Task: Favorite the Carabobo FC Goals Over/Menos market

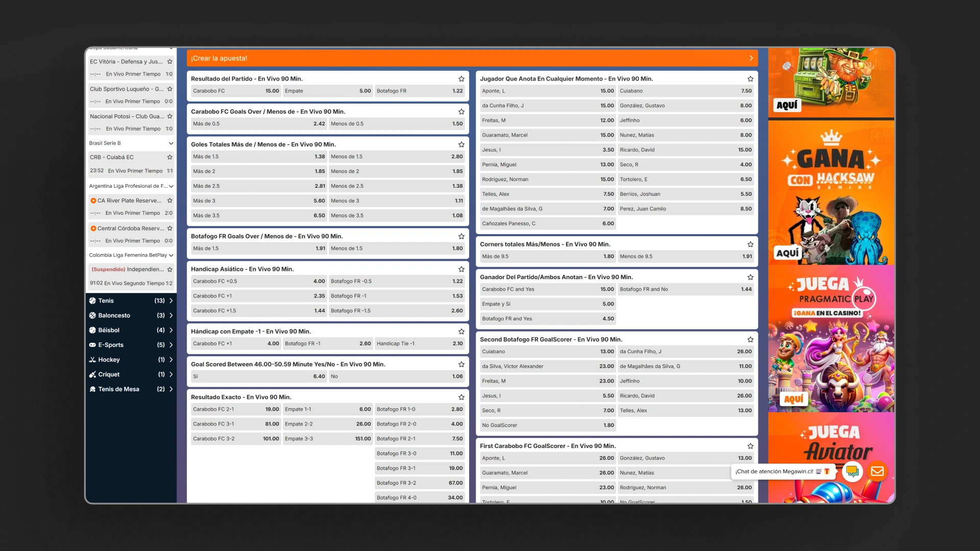Action: (461, 112)
